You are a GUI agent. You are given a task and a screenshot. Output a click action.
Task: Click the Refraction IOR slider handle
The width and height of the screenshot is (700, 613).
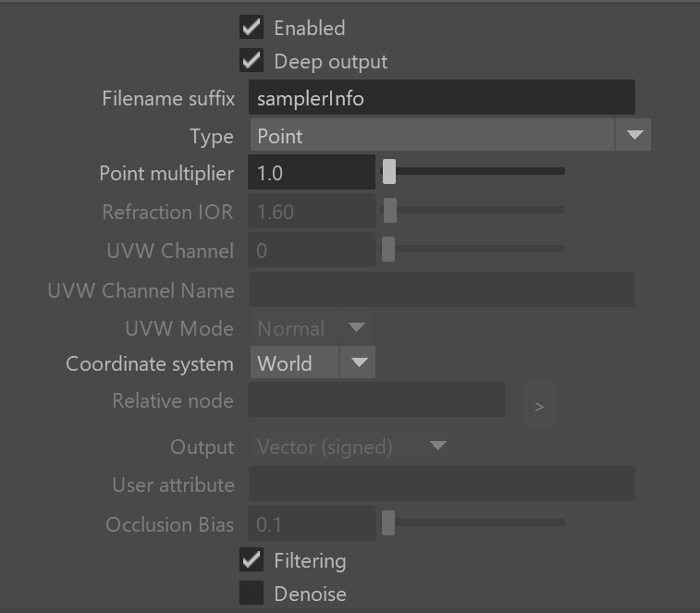coord(389,210)
